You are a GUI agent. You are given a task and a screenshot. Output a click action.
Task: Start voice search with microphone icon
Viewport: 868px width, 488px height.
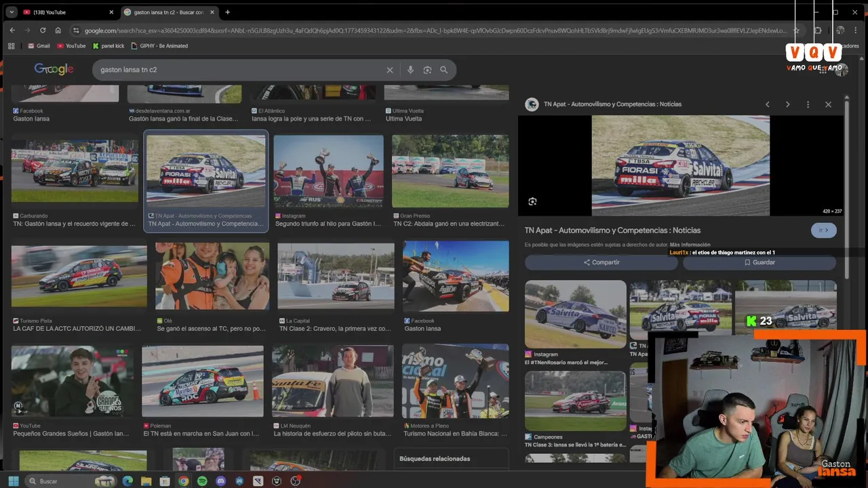(x=410, y=70)
